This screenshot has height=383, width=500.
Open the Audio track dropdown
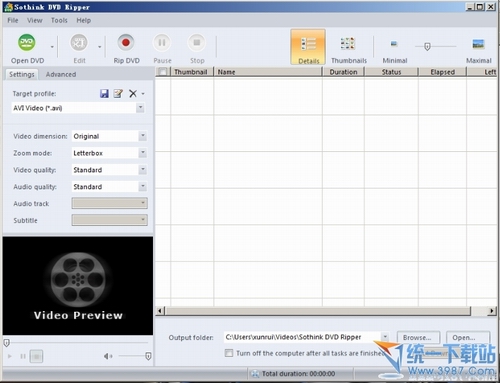(x=109, y=203)
